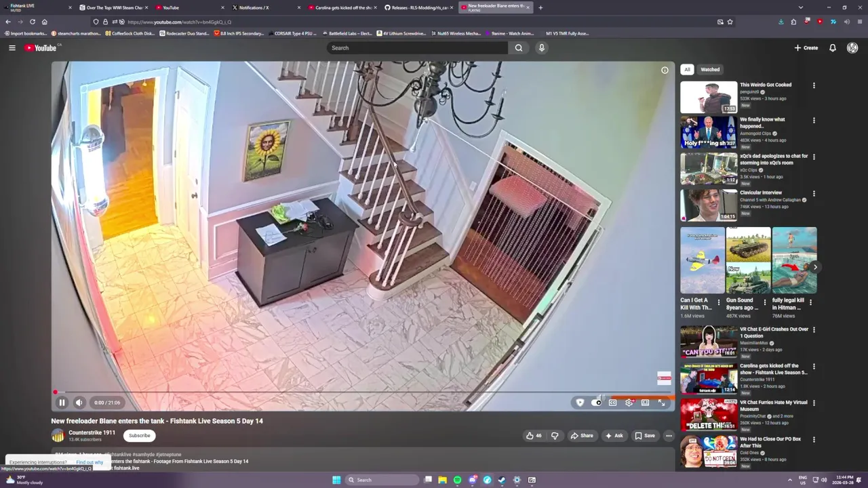
Task: Click the address bar URL
Action: tap(180, 22)
